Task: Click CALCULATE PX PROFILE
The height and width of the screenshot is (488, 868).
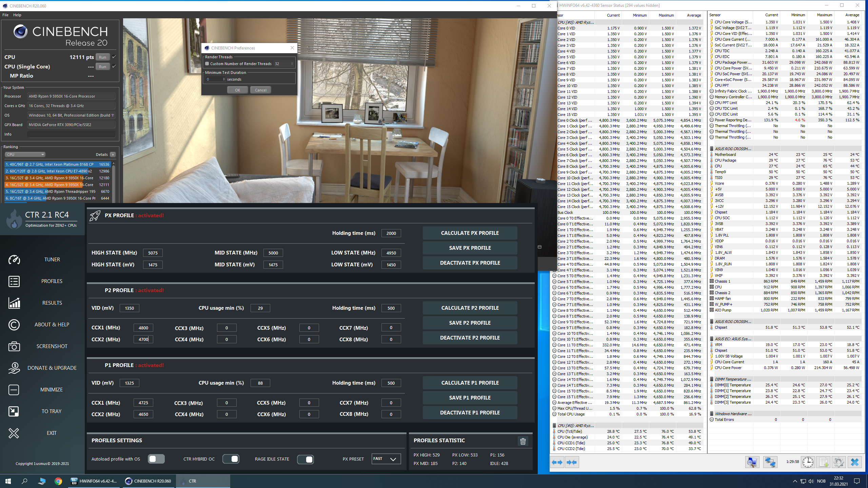Action: [470, 233]
